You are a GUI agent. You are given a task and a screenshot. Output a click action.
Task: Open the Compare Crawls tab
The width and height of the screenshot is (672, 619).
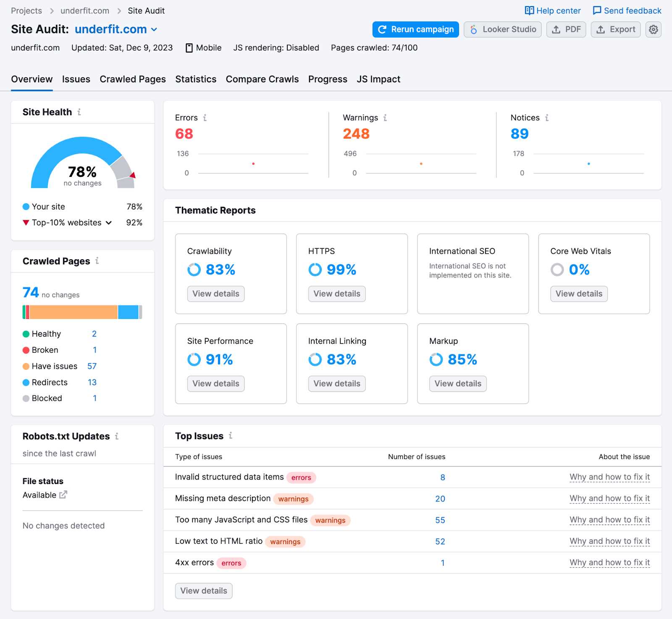tap(262, 79)
